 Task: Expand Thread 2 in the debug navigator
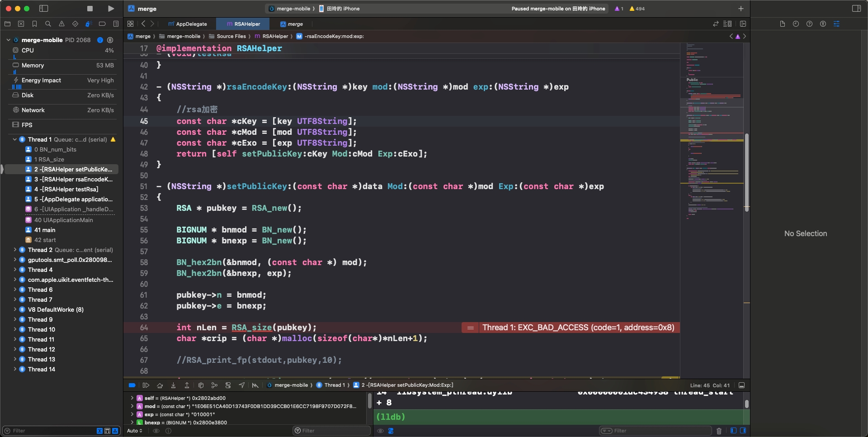point(15,250)
